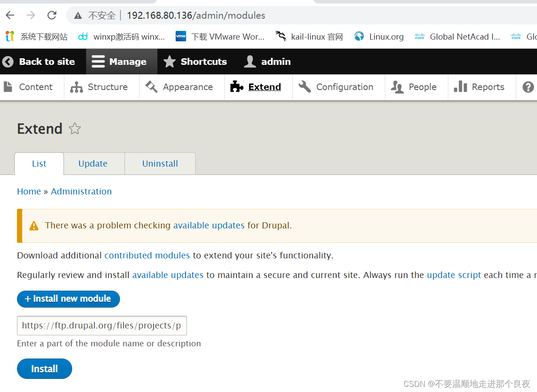
Task: Click 'Enter a part of the module name' hint
Action: tap(109, 343)
